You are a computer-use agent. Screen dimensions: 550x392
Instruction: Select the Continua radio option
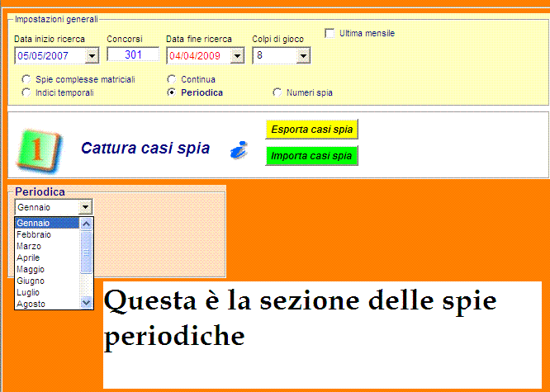click(x=172, y=79)
